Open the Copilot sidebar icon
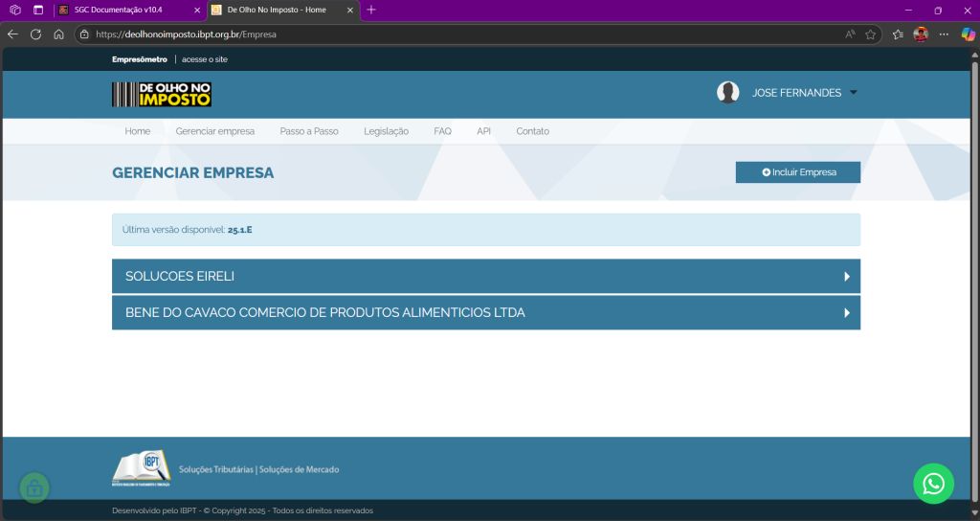This screenshot has width=980, height=521. coord(968,34)
